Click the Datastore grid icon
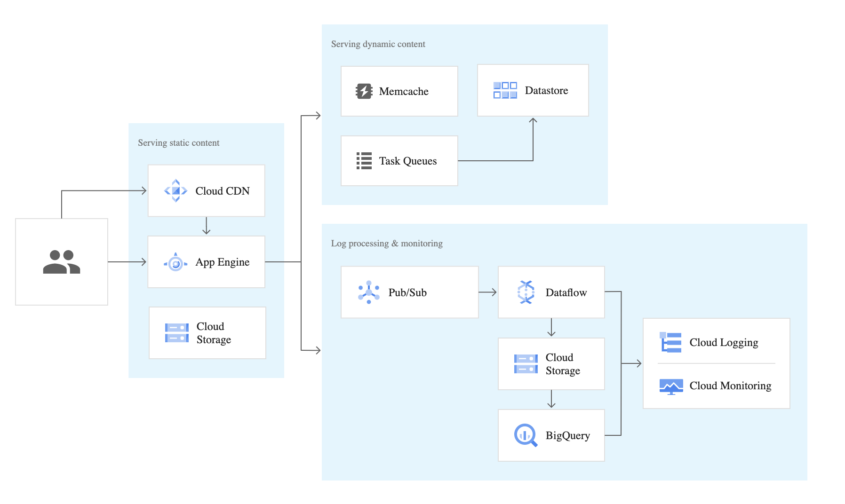The width and height of the screenshot is (845, 504). pyautogui.click(x=505, y=90)
